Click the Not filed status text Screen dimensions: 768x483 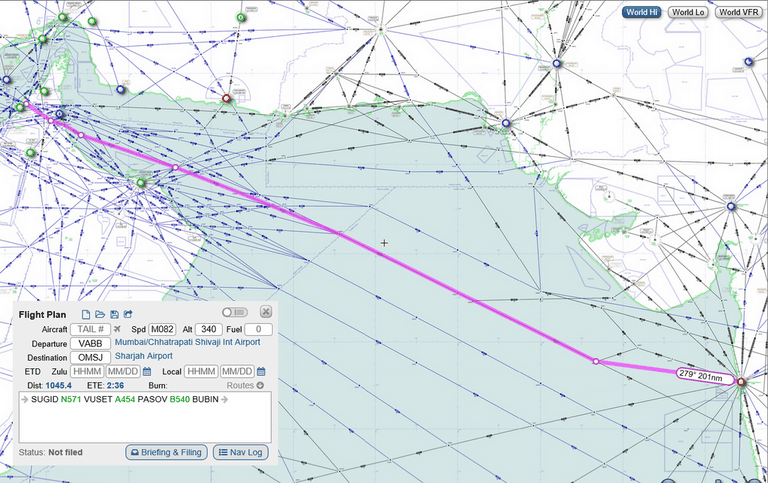tap(65, 452)
